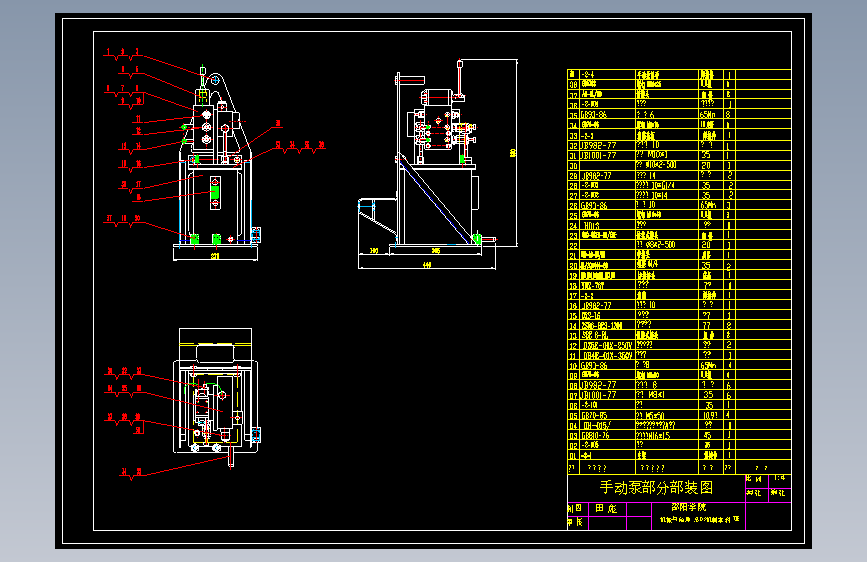Click the 444 overall length dimension
867x562 pixels.
coord(427,265)
